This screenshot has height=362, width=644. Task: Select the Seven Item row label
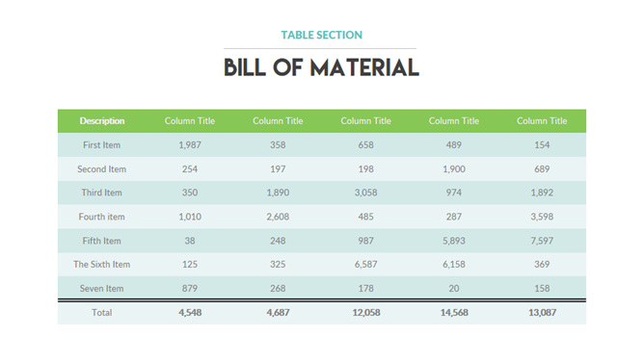102,289
